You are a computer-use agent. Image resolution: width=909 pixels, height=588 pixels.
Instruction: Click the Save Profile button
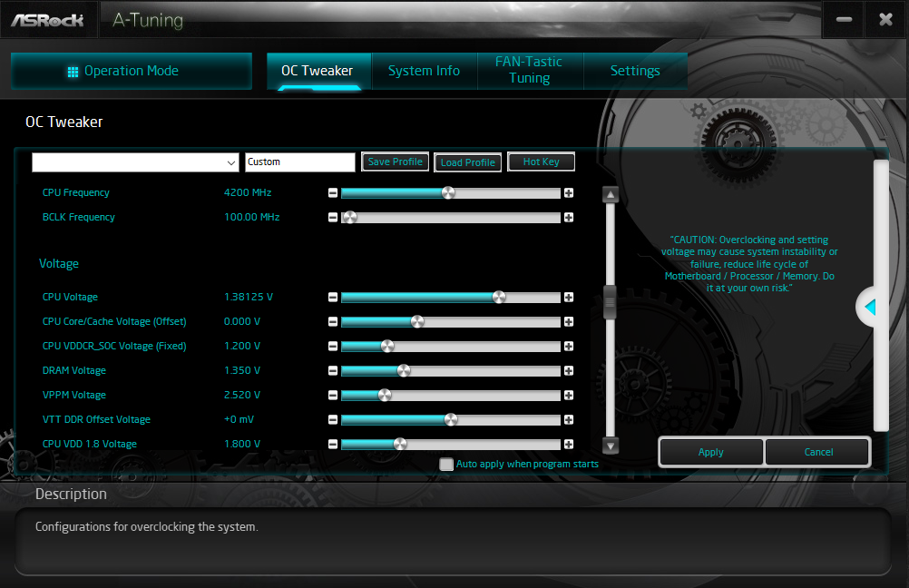click(x=396, y=162)
